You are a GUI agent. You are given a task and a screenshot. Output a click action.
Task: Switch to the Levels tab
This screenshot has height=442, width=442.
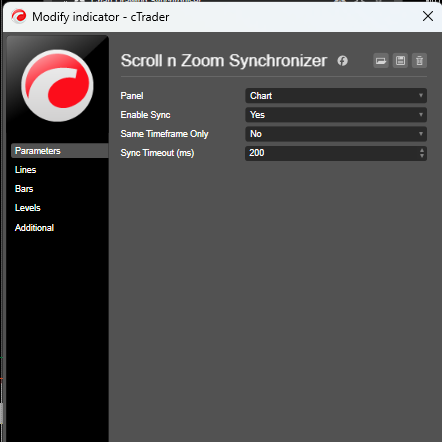pos(28,208)
